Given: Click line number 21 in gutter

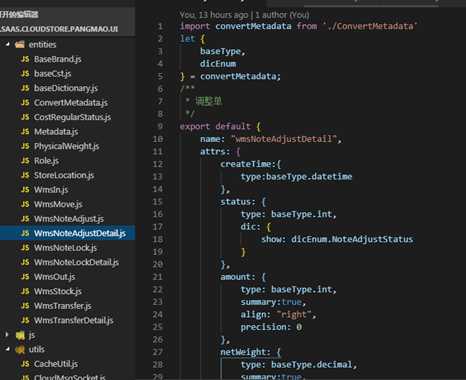Looking at the screenshot, I should coord(158,277).
